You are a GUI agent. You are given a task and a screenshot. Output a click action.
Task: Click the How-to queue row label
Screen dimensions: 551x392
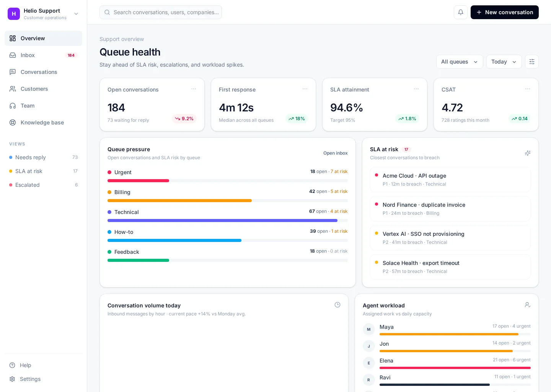point(124,232)
